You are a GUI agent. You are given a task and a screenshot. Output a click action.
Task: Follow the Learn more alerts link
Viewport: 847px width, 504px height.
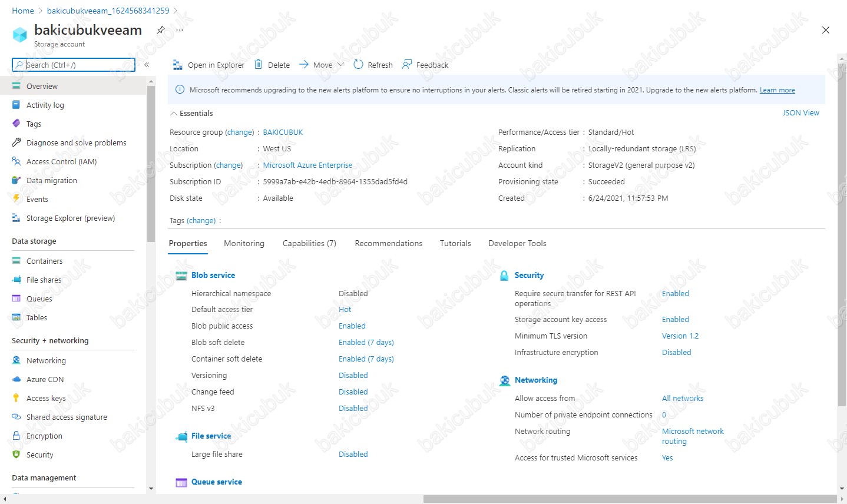(777, 90)
